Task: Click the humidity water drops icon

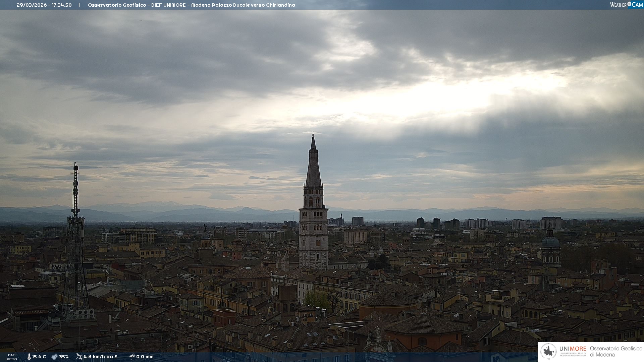Action: pos(54,357)
